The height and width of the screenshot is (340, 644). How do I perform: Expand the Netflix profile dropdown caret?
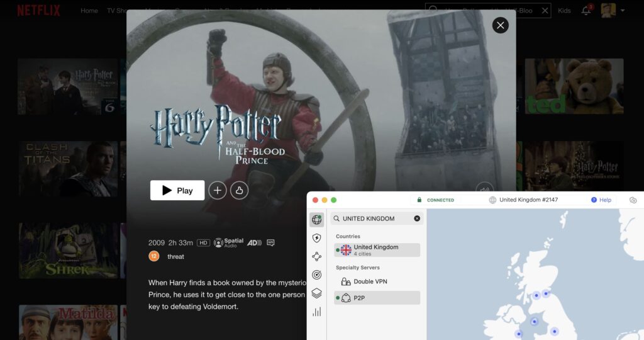point(623,11)
